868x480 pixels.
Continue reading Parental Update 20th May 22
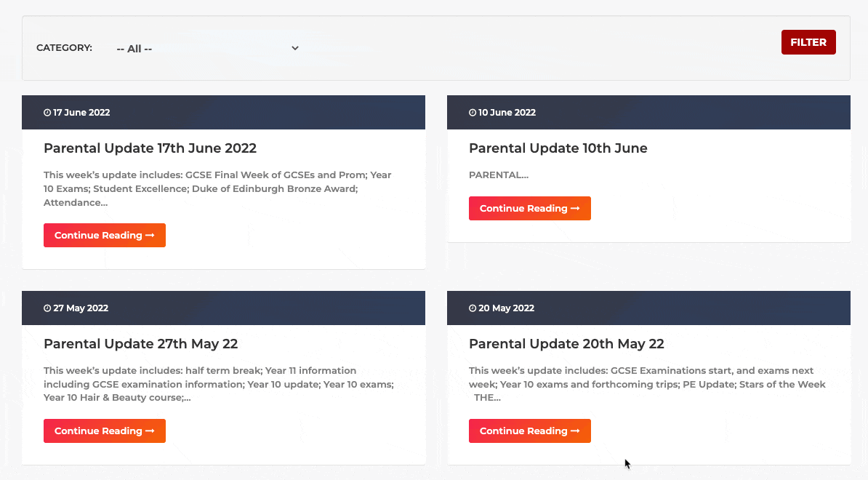530,431
